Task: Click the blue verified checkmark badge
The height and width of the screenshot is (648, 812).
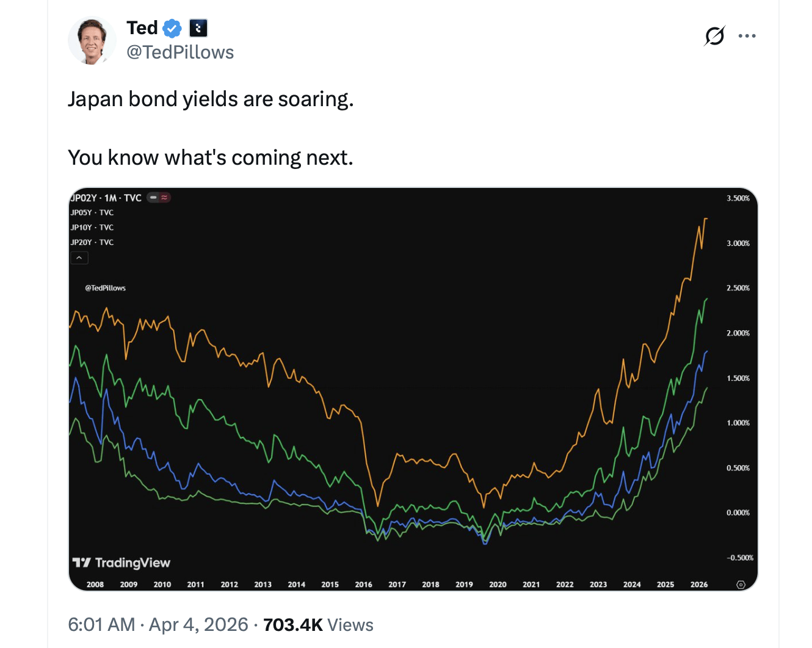Action: point(172,28)
